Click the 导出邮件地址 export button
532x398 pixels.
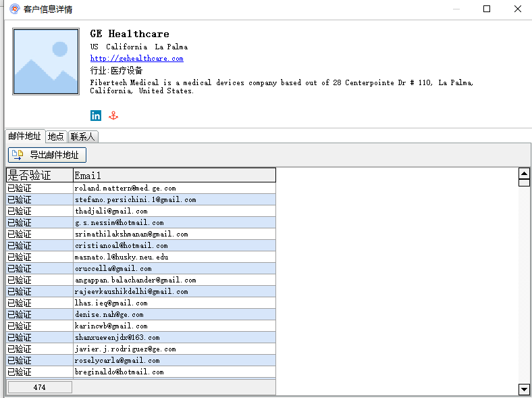[x=47, y=155]
